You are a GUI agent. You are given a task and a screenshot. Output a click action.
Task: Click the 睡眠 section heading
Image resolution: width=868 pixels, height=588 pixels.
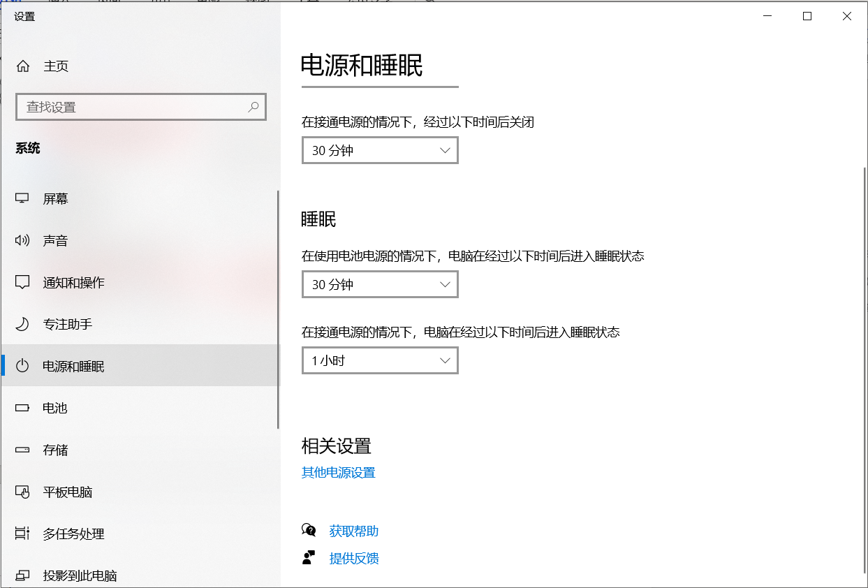coord(318,219)
